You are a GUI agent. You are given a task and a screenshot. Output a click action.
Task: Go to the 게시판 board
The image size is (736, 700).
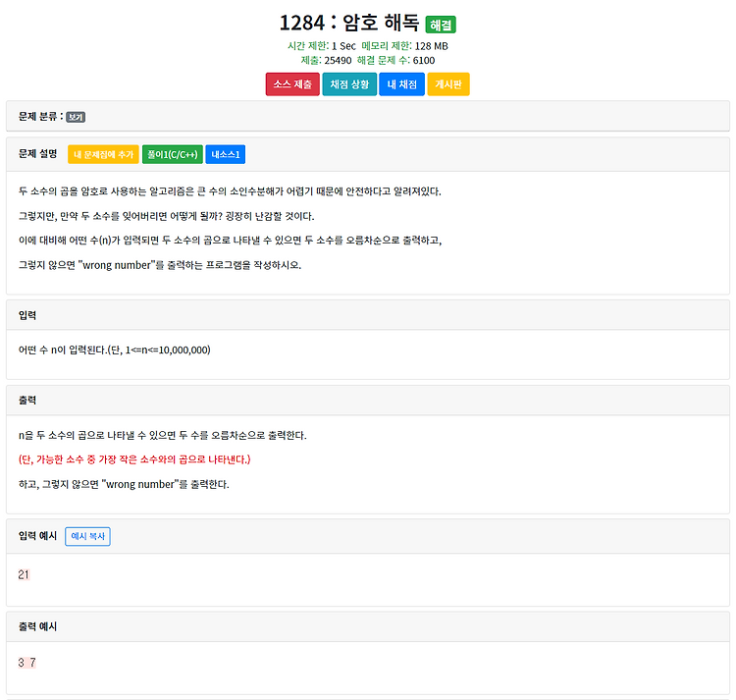coord(448,84)
